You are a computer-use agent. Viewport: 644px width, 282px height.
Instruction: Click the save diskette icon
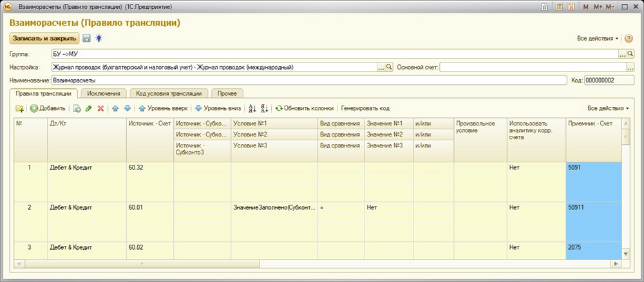(87, 39)
